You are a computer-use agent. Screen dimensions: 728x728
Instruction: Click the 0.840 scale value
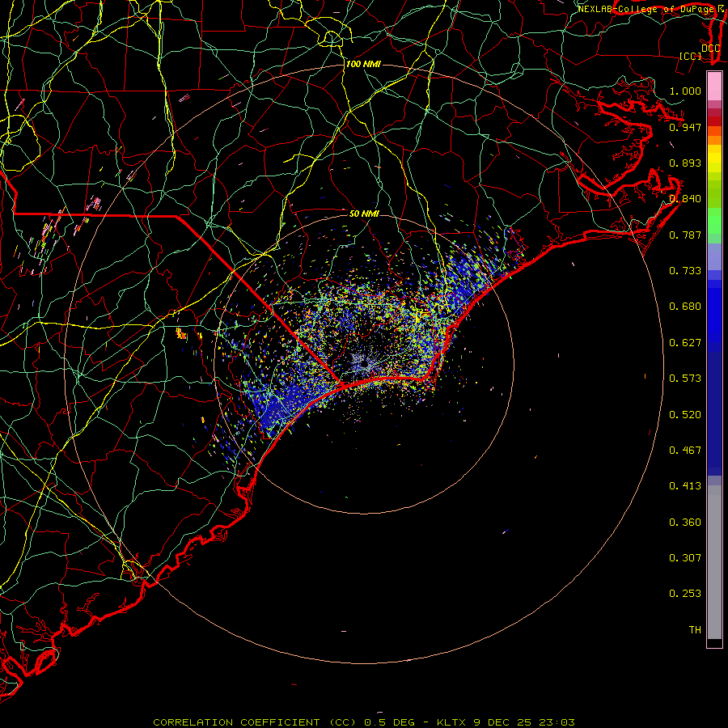685,199
